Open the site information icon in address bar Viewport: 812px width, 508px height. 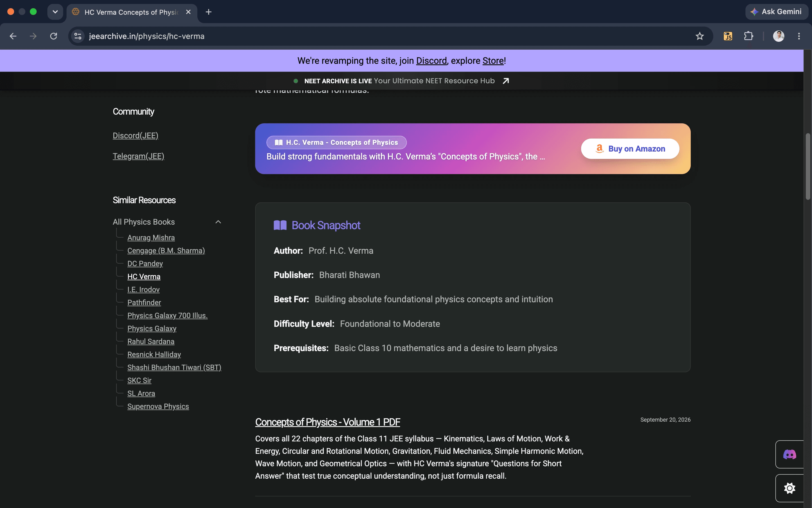click(78, 36)
